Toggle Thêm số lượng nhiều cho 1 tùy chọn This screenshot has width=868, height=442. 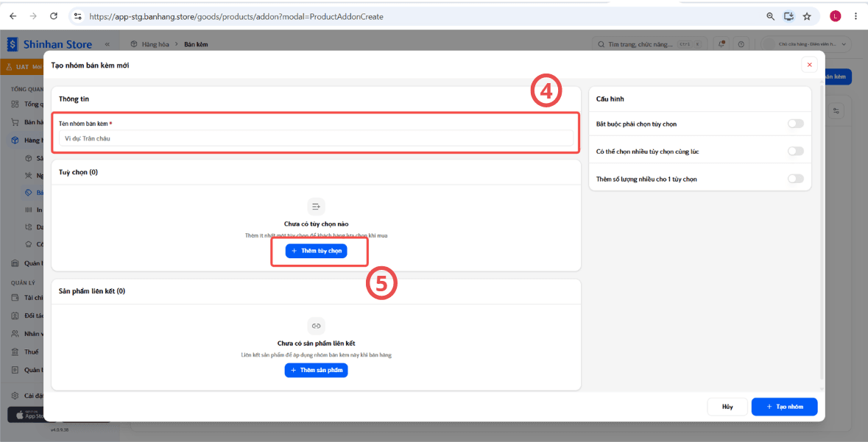pyautogui.click(x=795, y=179)
